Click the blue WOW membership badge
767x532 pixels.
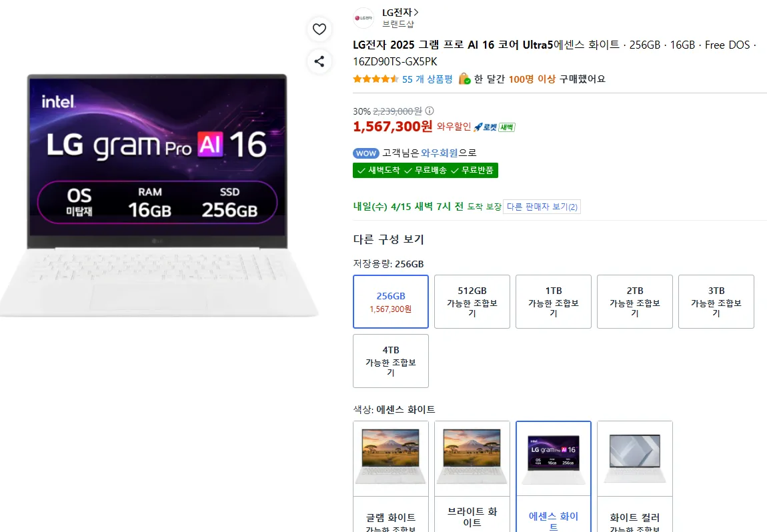point(365,153)
